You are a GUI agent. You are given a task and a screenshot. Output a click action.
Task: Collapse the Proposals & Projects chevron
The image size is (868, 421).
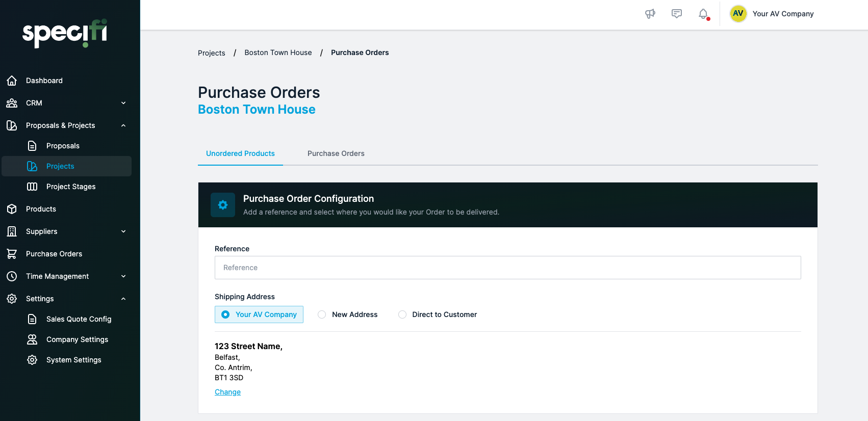[x=123, y=125]
